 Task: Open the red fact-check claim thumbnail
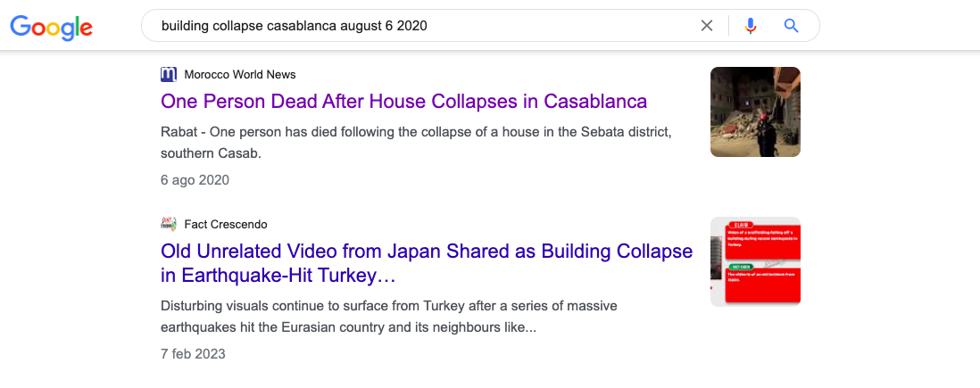[755, 262]
